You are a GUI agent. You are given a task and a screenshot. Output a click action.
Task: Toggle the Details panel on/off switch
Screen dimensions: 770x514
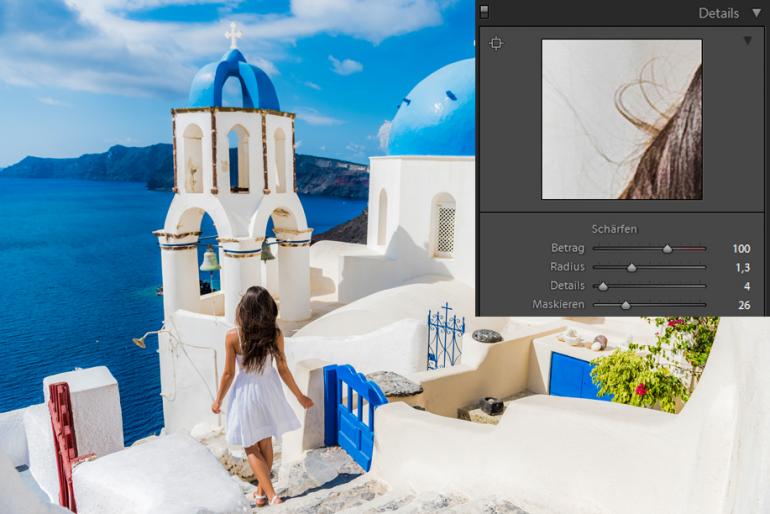485,12
